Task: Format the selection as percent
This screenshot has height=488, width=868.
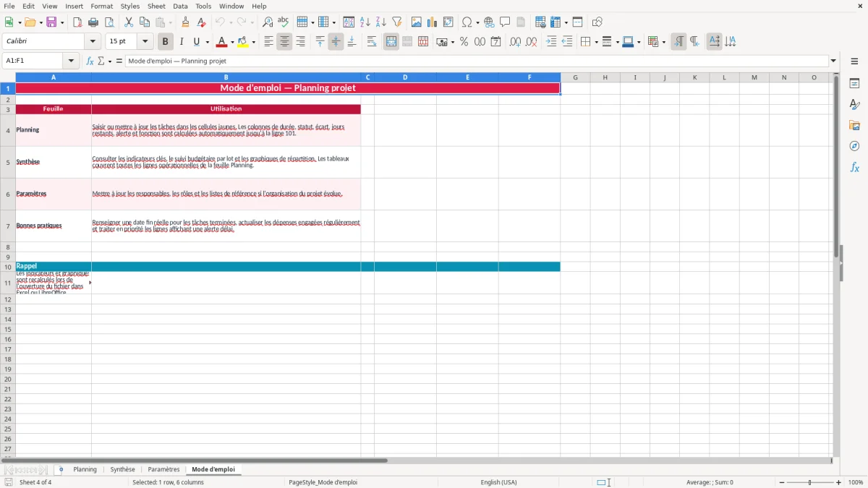Action: [x=464, y=42]
